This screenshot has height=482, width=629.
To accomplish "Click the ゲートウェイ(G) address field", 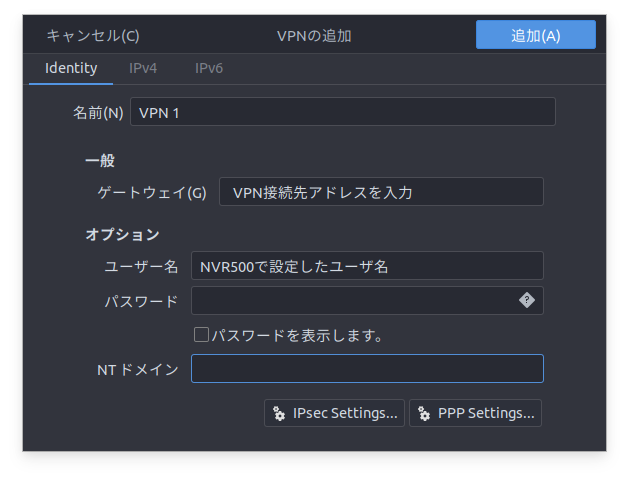I will [x=381, y=192].
